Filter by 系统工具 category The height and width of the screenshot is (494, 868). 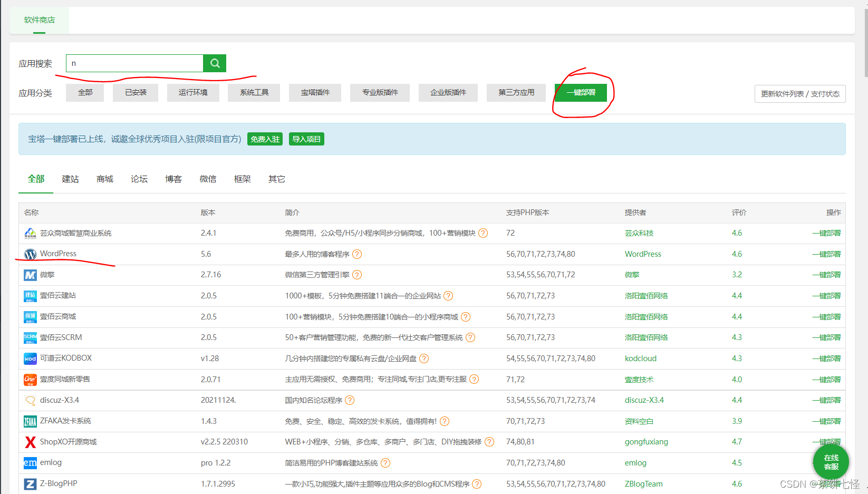254,93
